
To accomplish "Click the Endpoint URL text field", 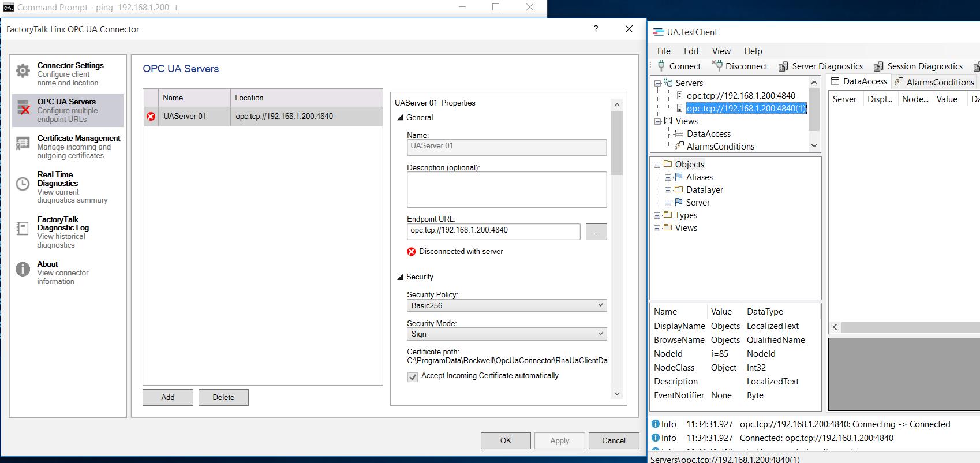I will 493,231.
